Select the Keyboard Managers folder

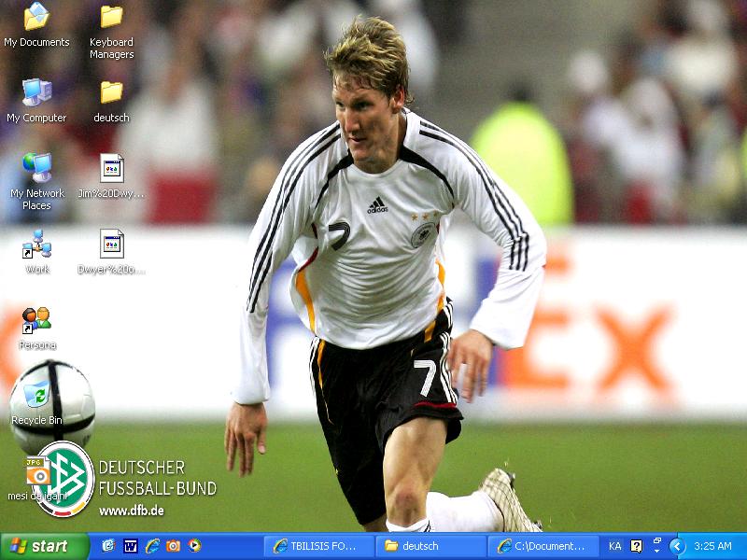111,32
